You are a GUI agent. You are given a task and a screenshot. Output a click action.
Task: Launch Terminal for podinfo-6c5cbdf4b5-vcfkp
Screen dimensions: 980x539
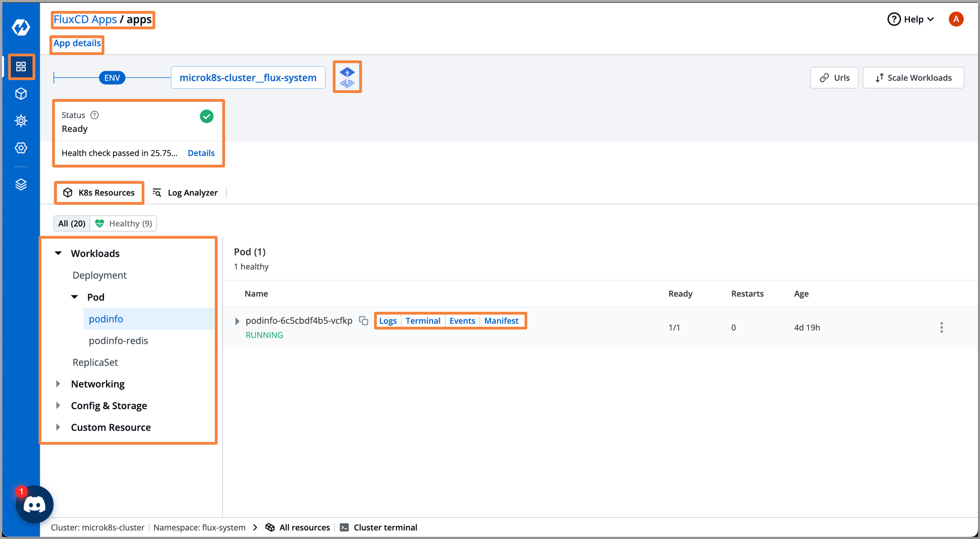coord(423,320)
